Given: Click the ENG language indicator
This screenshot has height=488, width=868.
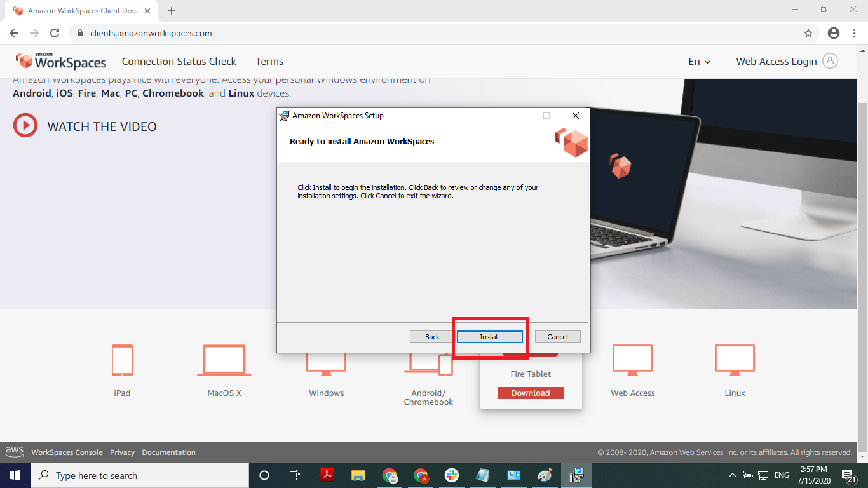Looking at the screenshot, I should coord(782,475).
